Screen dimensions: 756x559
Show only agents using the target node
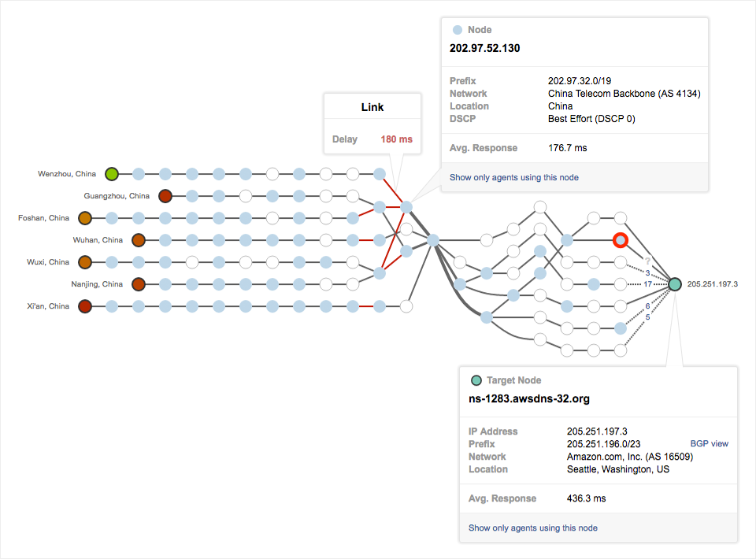click(532, 528)
